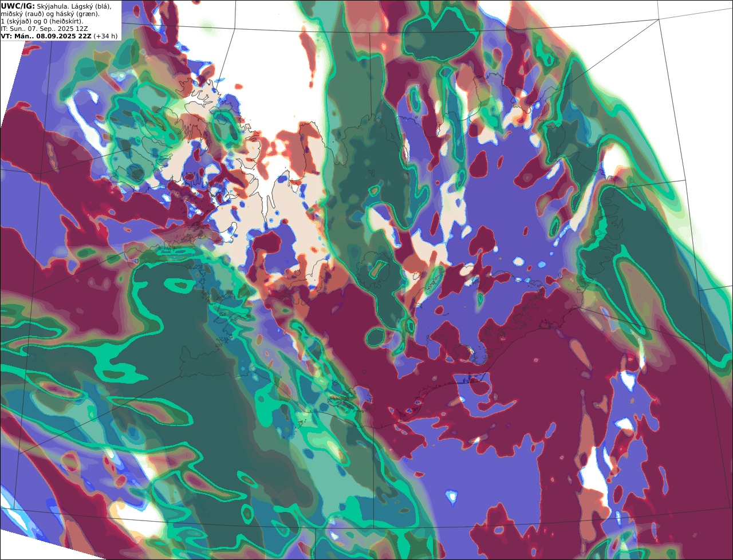Click the 'IT: Sun.. 07. Sep.. 2025 12Z' line
This screenshot has height=560, width=733.
[45, 28]
